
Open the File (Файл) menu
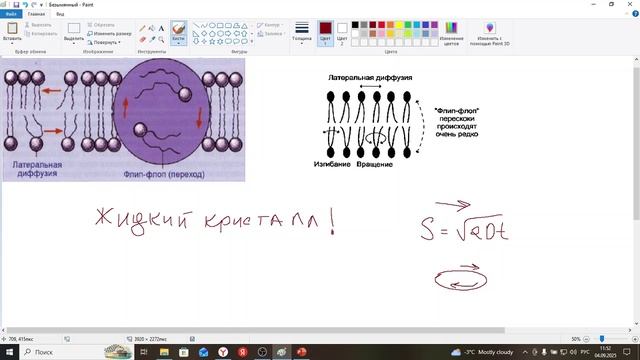(x=11, y=14)
